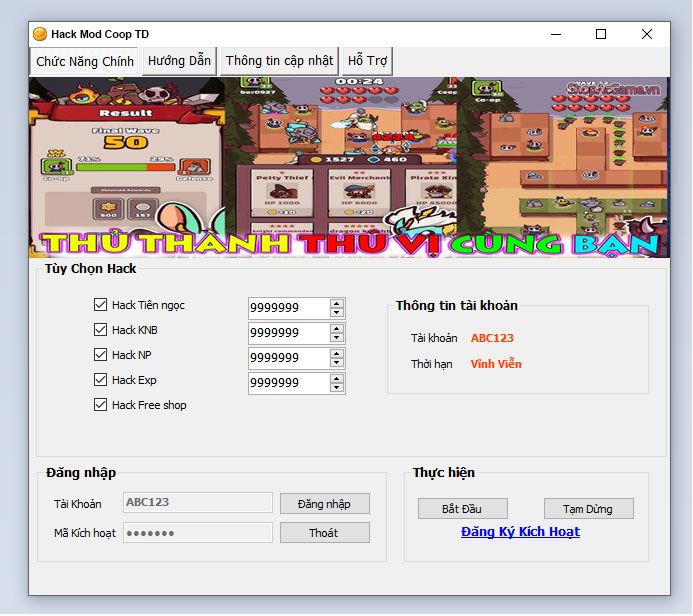Pause with the Tạm Dừng button
693x616 pixels.
(x=588, y=509)
